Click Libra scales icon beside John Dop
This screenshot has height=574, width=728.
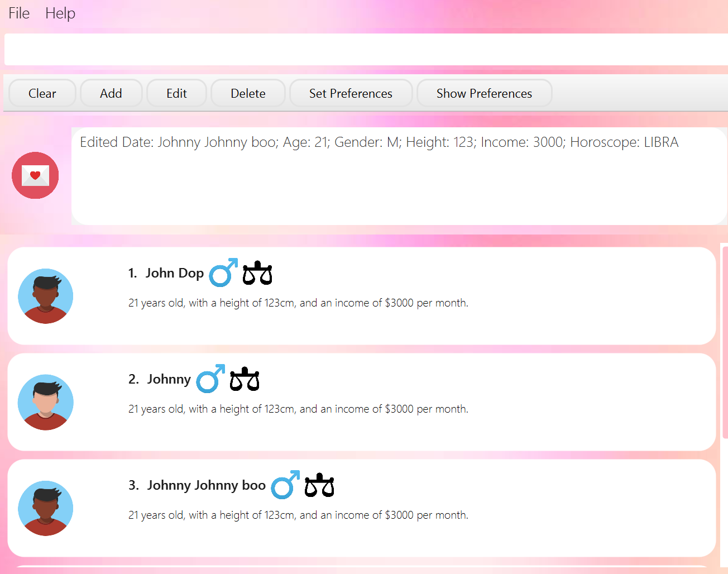pyautogui.click(x=257, y=272)
